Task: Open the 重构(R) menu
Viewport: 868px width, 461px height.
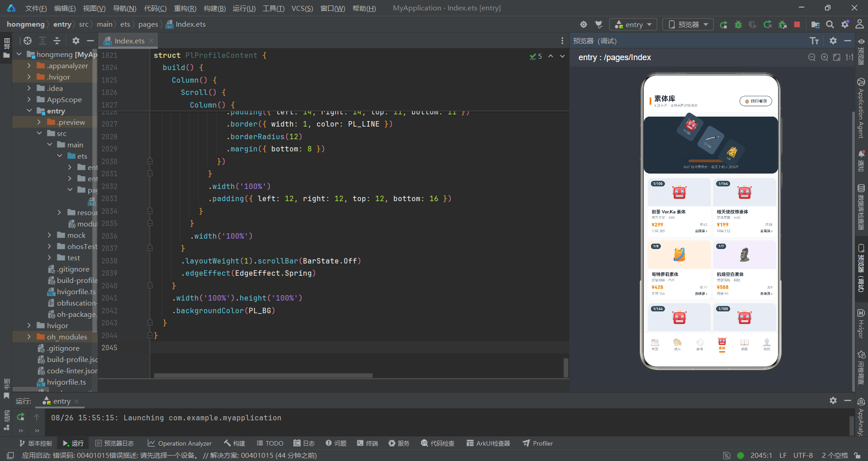Action: 185,8
